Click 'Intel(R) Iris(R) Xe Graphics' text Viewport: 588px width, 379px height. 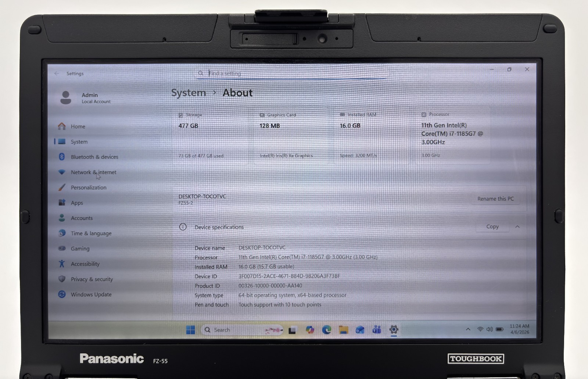click(x=286, y=156)
